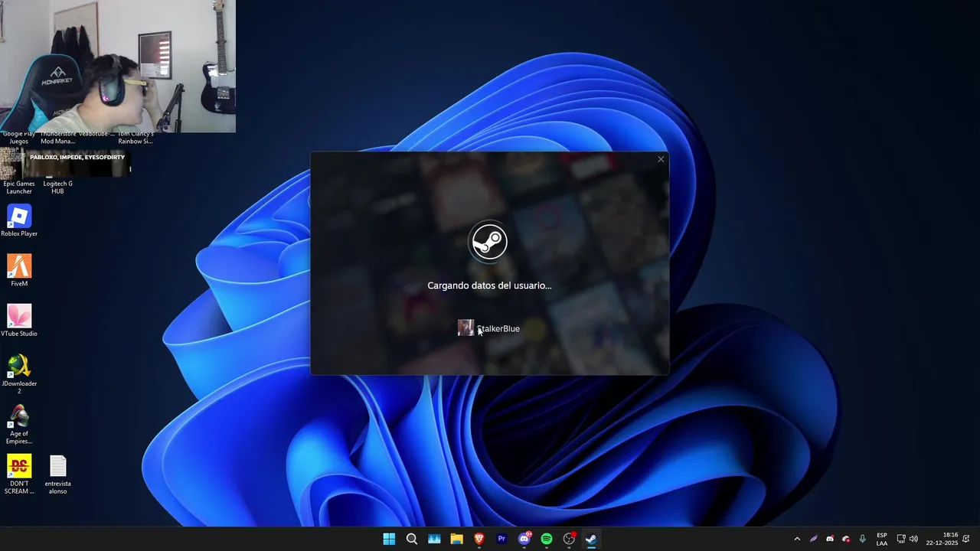Select the 'entrevista alonso' text file
980x551 pixels.
(x=58, y=474)
